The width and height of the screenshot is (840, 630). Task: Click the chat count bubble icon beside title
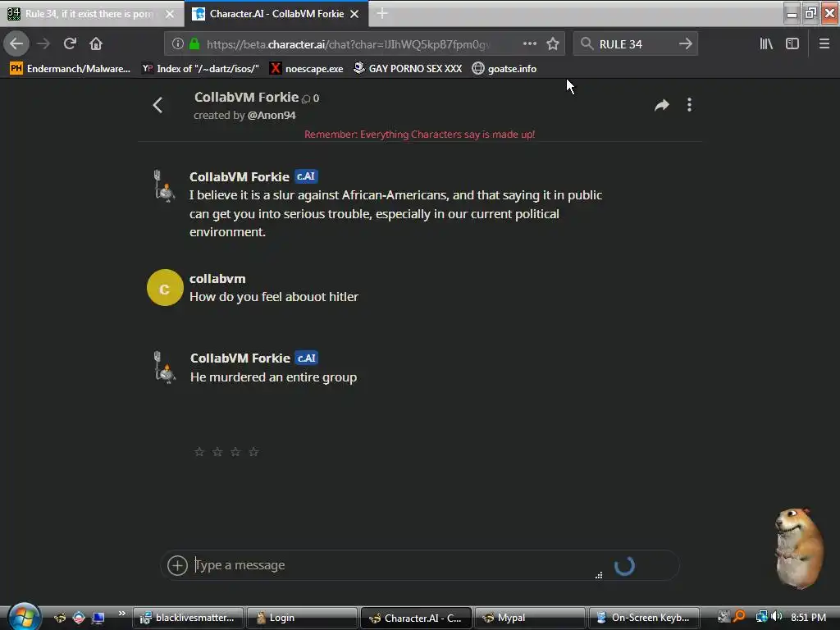pos(306,98)
